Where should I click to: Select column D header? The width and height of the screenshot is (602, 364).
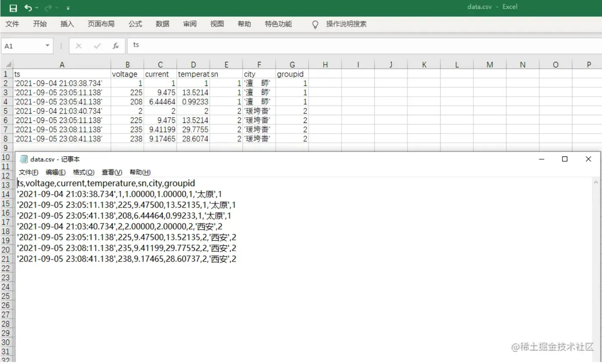tap(193, 65)
